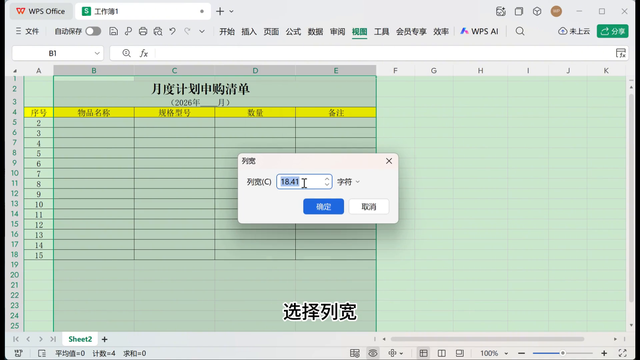Click the zoom slider handle
This screenshot has width=640, height=360.
click(x=562, y=353)
